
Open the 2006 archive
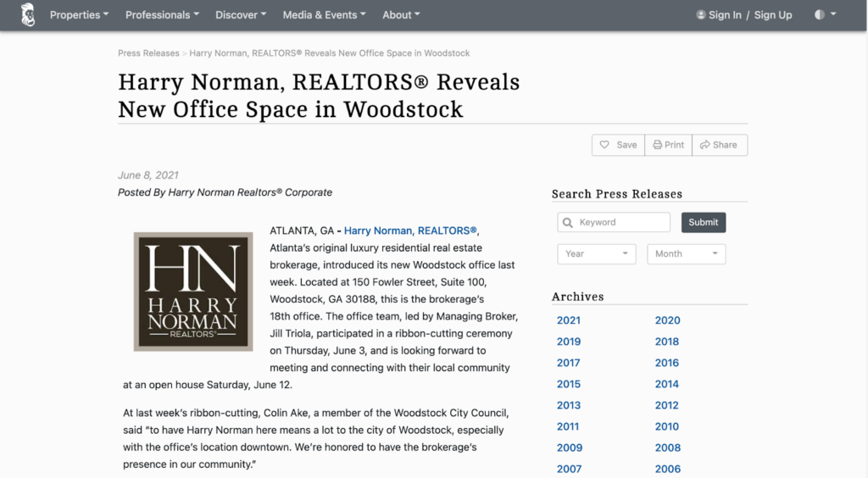click(668, 469)
